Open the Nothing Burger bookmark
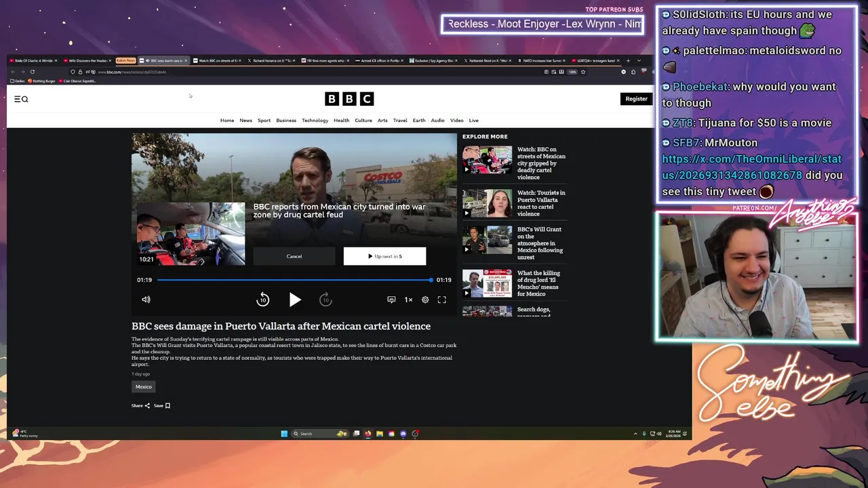 point(42,81)
